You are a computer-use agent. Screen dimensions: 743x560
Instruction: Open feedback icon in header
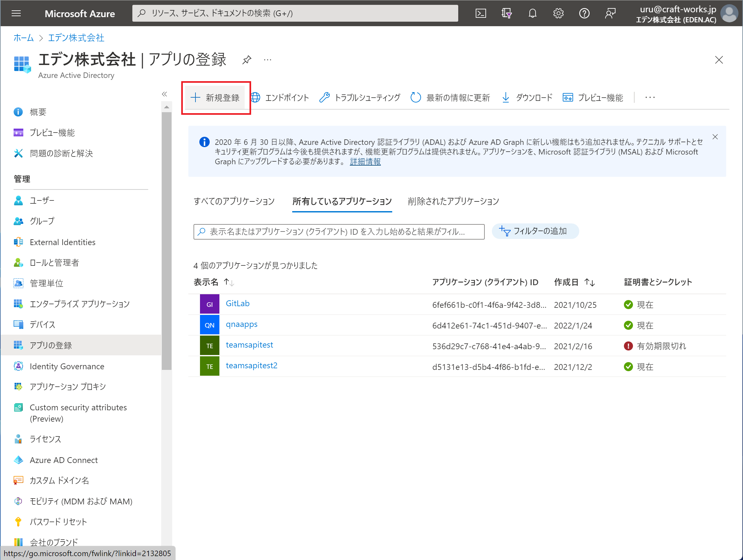point(610,14)
